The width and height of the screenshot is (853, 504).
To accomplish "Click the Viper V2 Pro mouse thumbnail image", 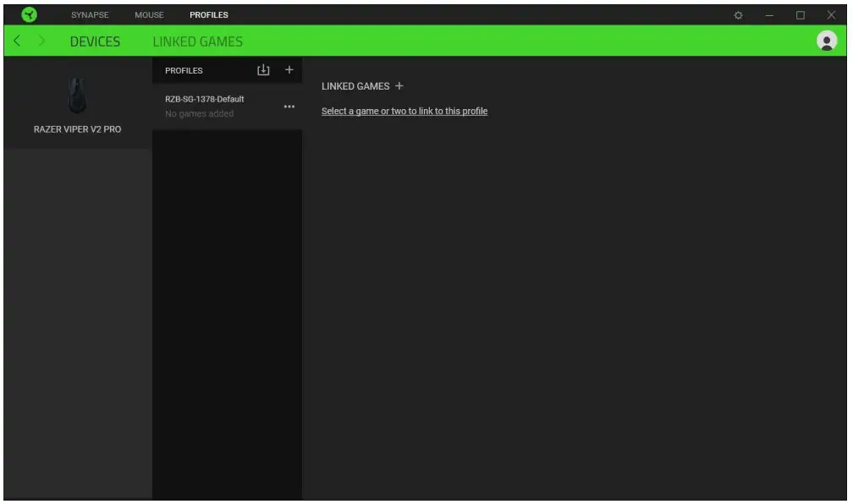I will point(75,95).
